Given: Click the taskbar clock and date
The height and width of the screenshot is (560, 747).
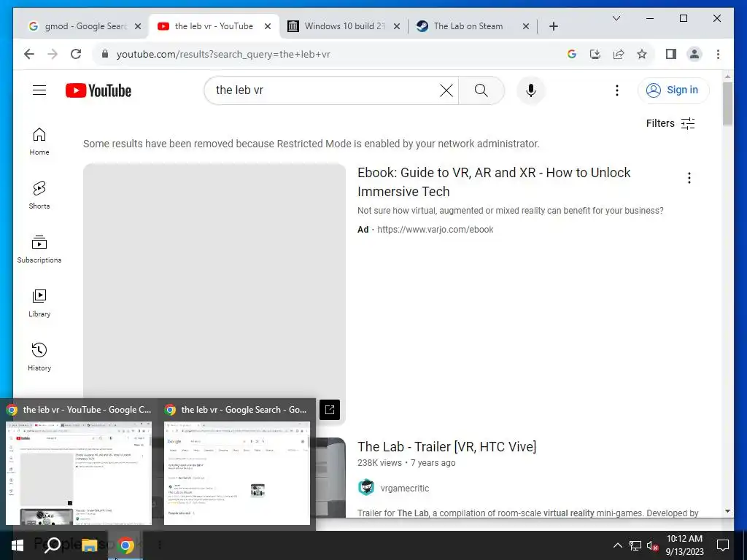Looking at the screenshot, I should coord(684,545).
